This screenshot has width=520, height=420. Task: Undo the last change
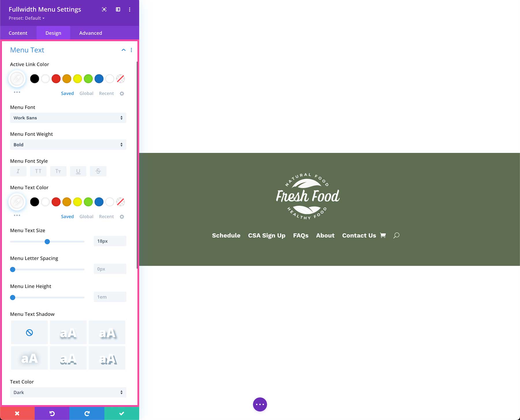click(x=52, y=413)
